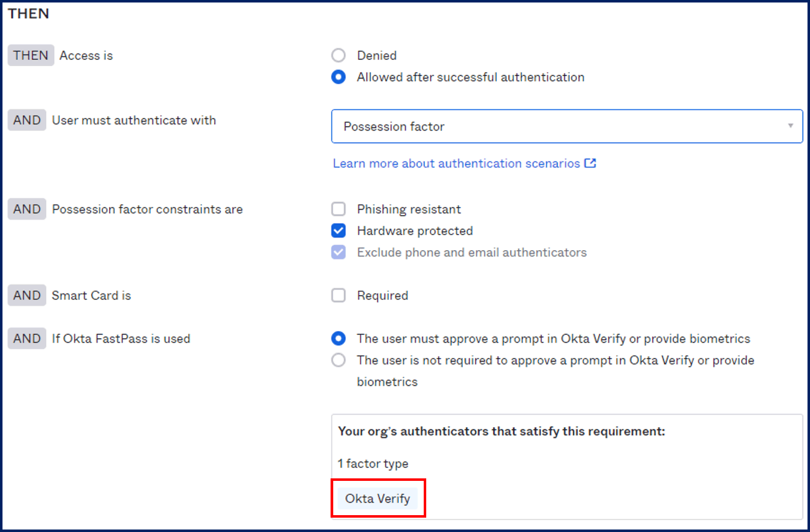Click AND badge beside If Okta FastPass is used

(x=27, y=339)
